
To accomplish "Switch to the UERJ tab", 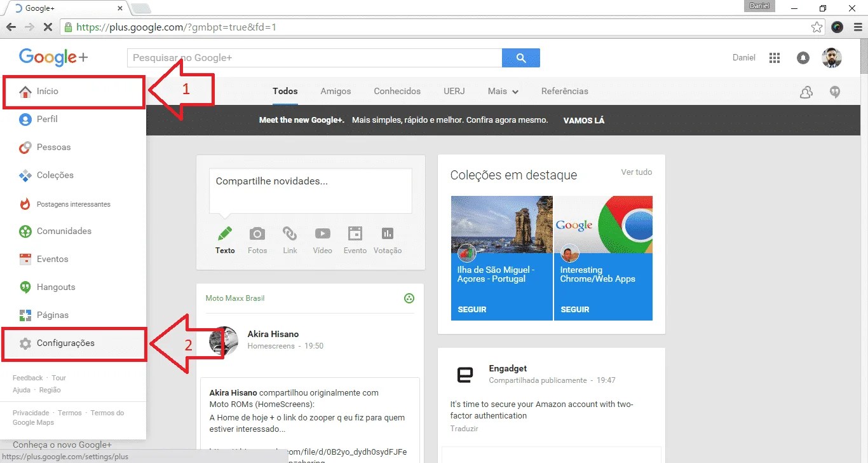I will click(x=454, y=92).
